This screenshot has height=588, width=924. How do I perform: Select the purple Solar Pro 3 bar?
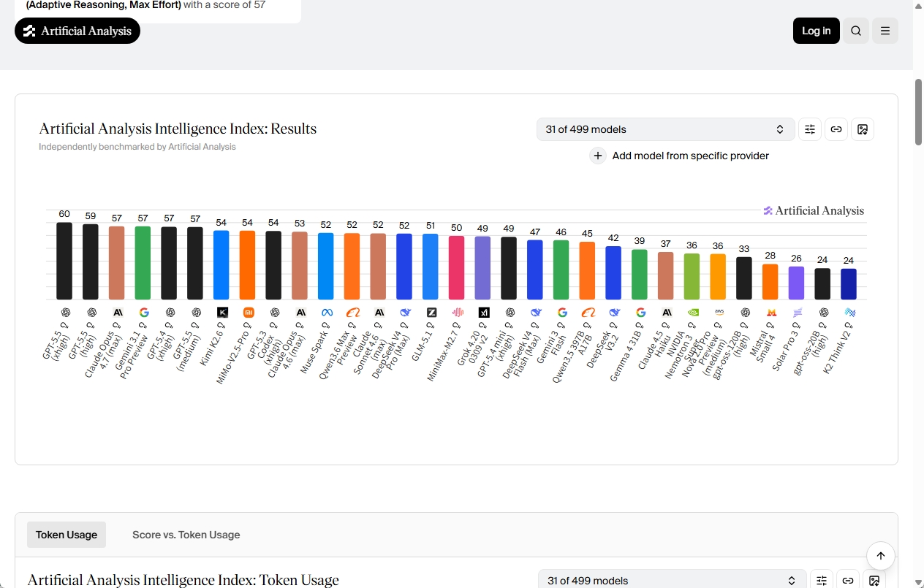click(x=796, y=283)
